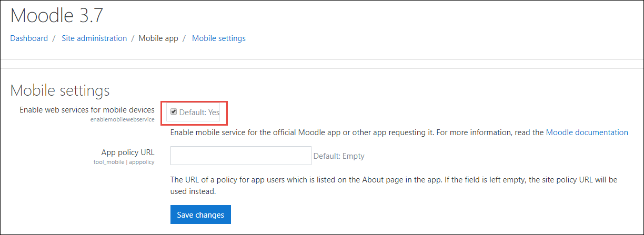Click the App policy URL label
644x235 pixels.
pyautogui.click(x=128, y=152)
